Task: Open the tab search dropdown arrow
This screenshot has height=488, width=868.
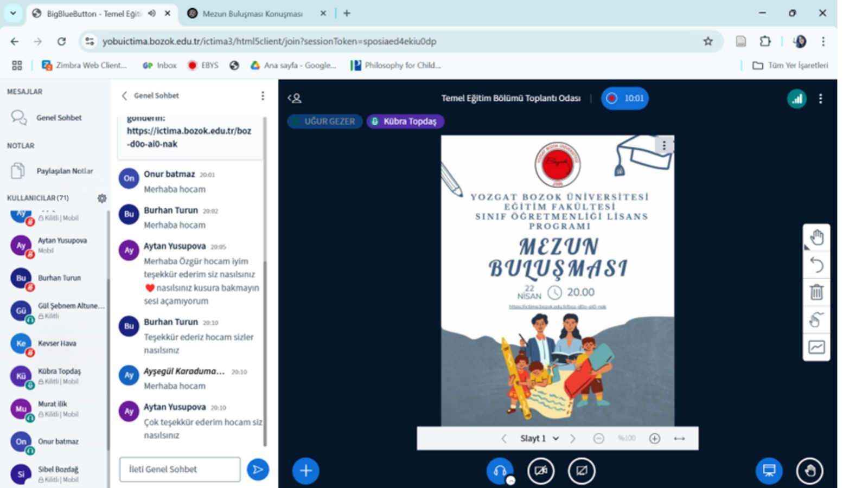Action: pos(13,13)
